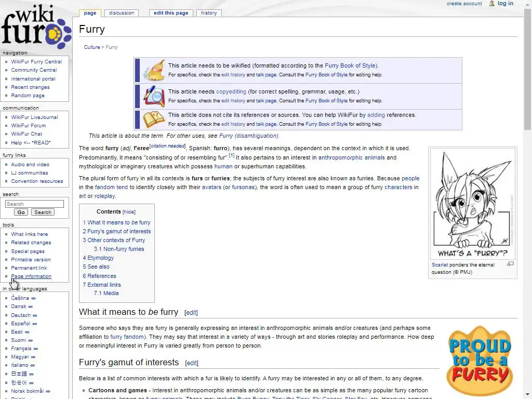Switch to Italiano language version
532x399 pixels.
20,365
